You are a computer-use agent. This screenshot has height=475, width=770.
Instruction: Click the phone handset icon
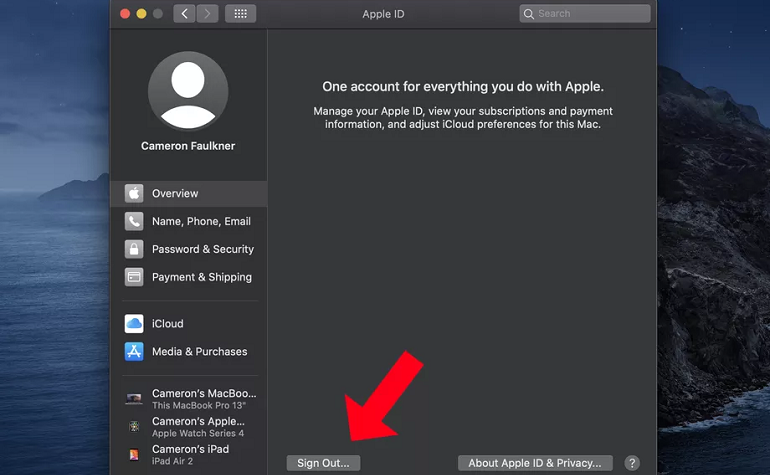(134, 222)
